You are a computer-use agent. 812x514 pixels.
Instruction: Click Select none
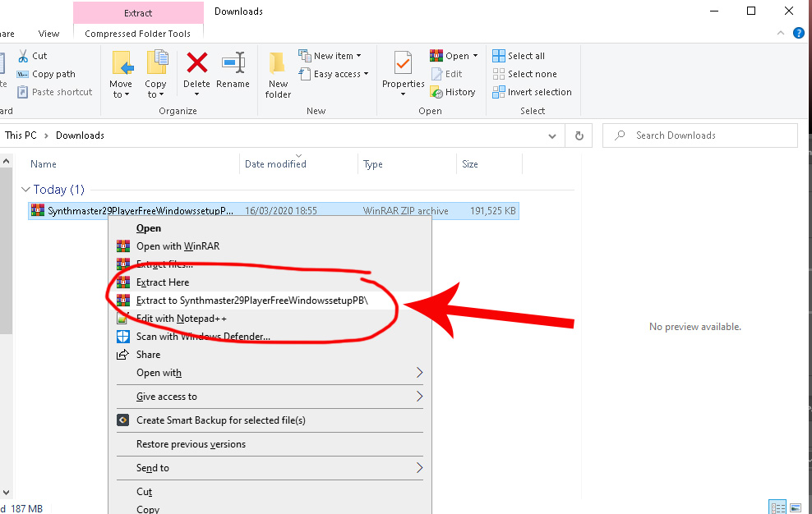(524, 74)
